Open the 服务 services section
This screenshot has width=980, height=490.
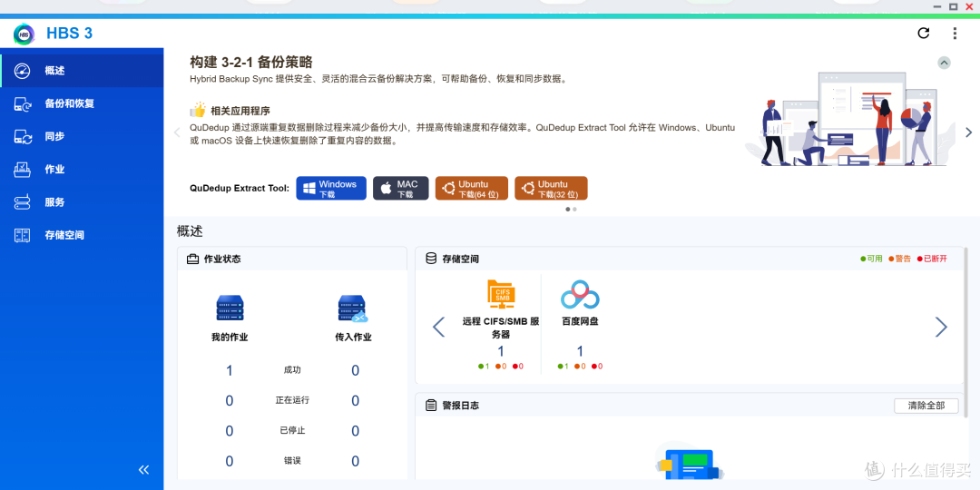pos(82,202)
